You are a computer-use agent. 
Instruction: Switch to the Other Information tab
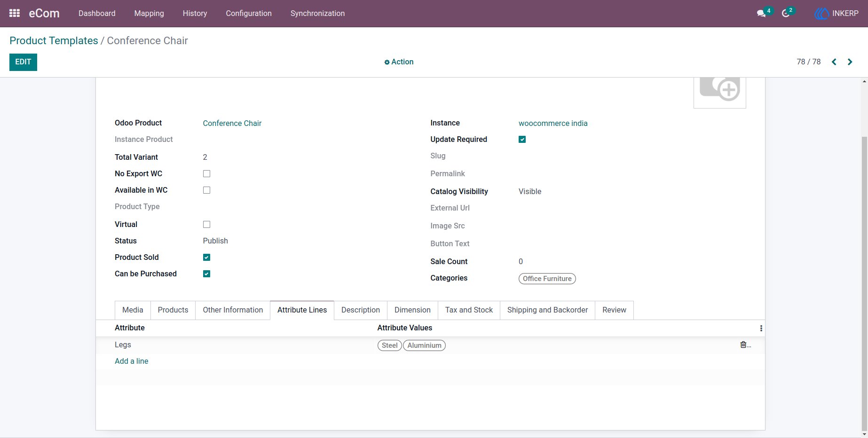click(233, 310)
